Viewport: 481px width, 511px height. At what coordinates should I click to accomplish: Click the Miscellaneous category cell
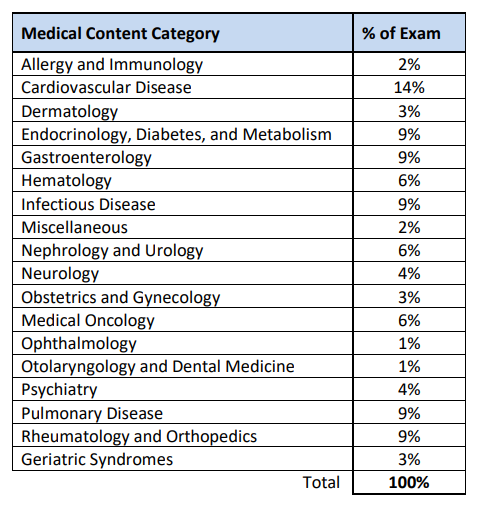click(183, 227)
